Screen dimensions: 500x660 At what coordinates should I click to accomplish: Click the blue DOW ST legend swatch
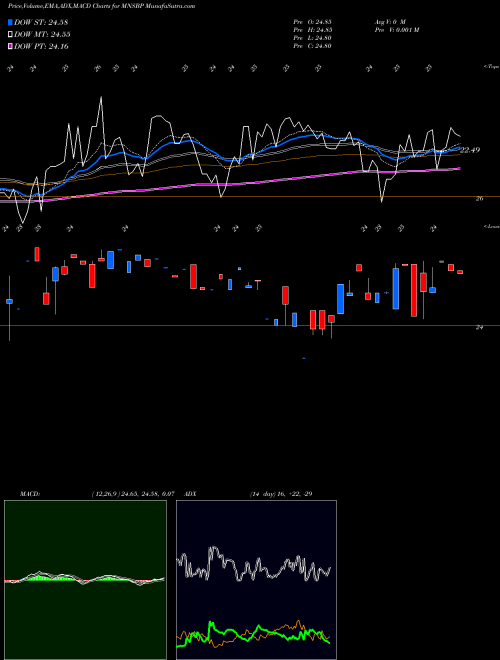click(10, 22)
